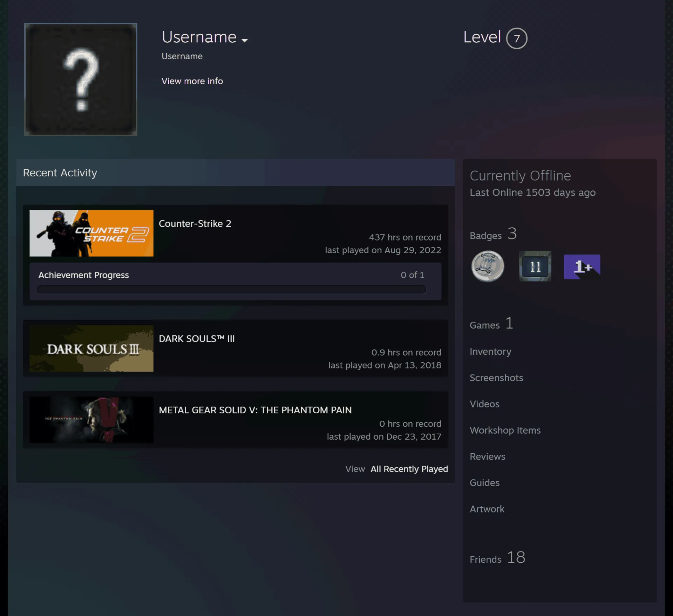Open the Games 1 link
Image resolution: width=673 pixels, height=616 pixels.
click(491, 324)
